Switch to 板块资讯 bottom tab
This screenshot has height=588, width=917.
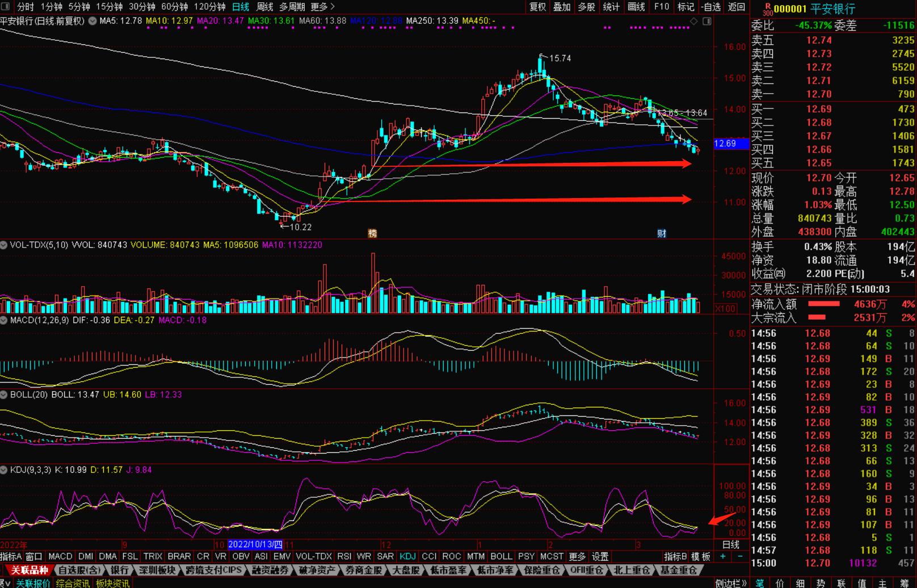click(112, 583)
